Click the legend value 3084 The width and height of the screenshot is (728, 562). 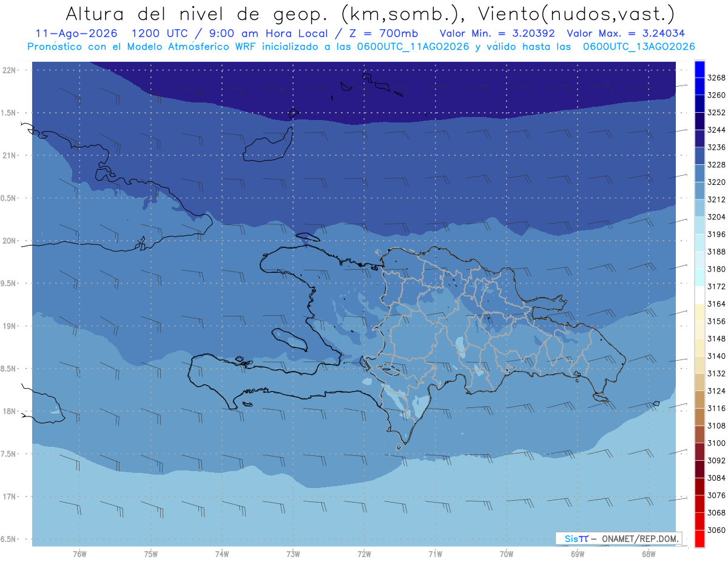tap(716, 478)
